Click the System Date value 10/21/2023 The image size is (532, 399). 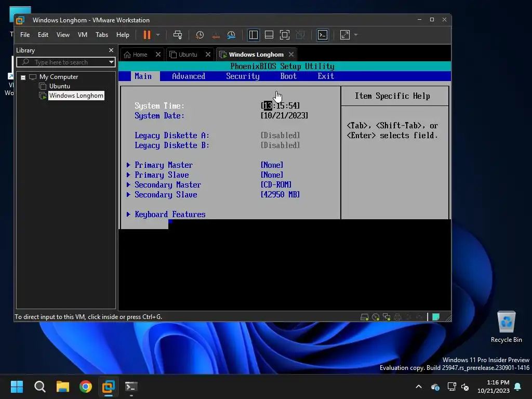click(x=284, y=116)
